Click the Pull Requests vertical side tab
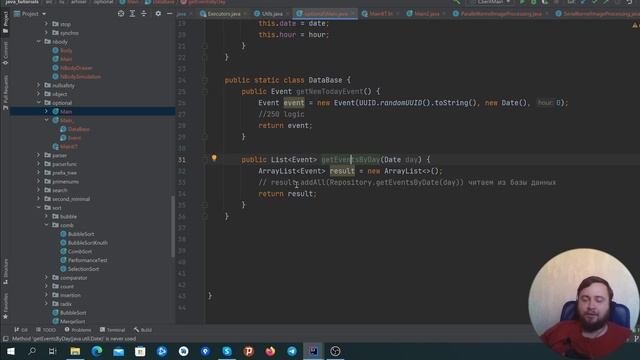Screen dimensions: 640x360 point(5,92)
